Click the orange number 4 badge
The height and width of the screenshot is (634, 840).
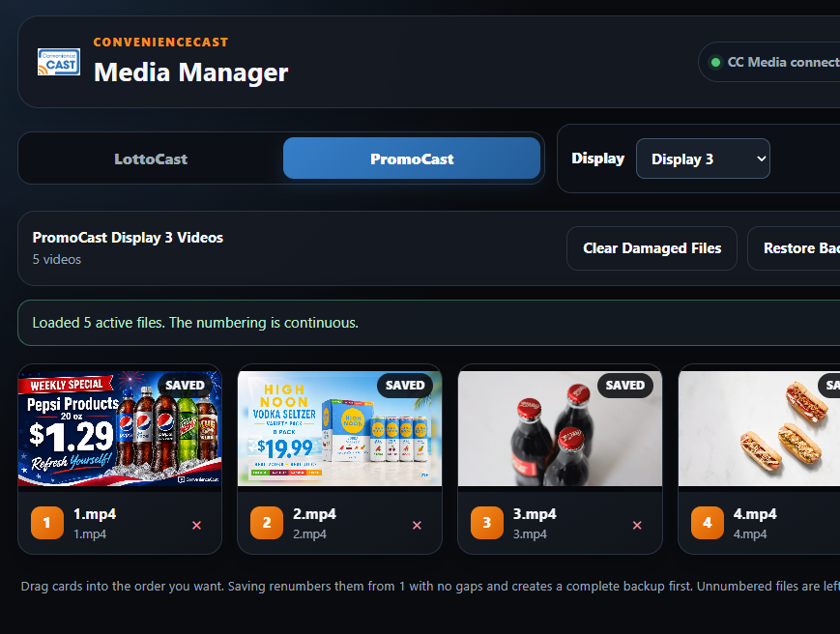[x=708, y=523]
